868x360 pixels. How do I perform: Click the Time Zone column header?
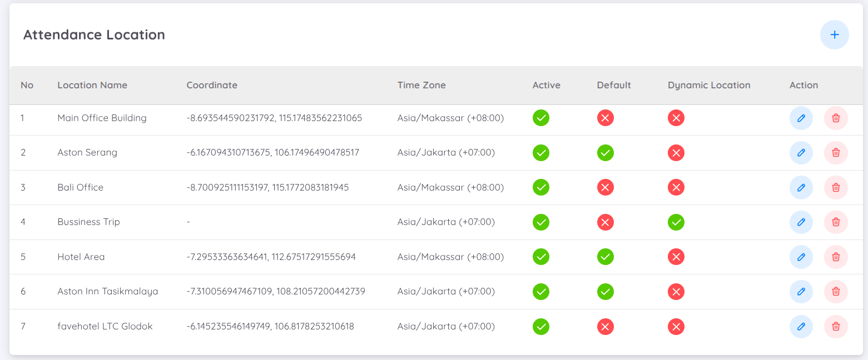pyautogui.click(x=421, y=85)
